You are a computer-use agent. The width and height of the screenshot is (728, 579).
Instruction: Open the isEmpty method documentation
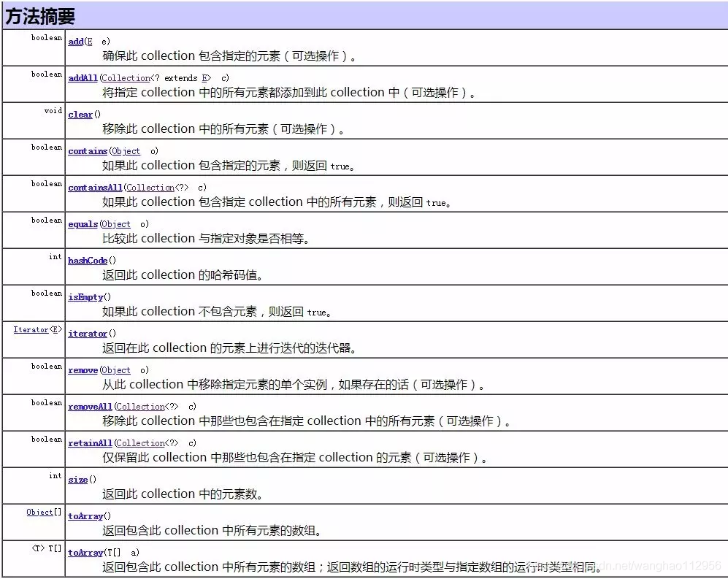(85, 297)
